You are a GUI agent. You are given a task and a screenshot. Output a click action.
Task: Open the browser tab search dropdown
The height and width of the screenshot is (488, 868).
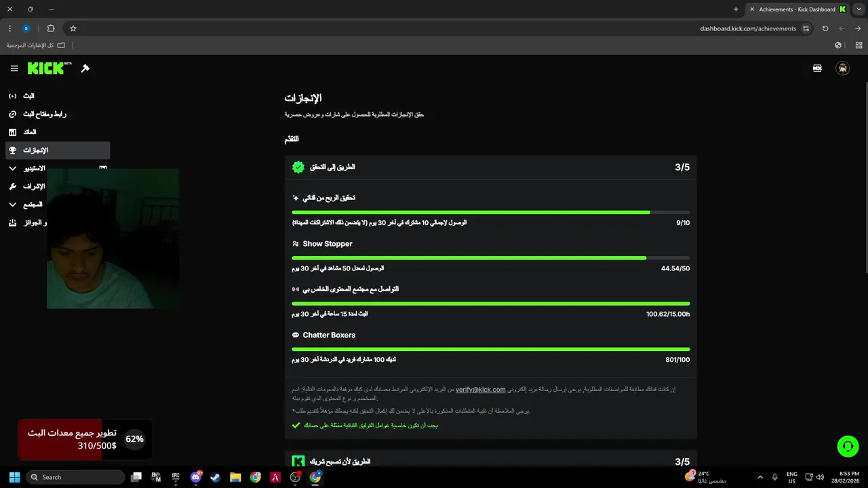pyautogui.click(x=858, y=9)
